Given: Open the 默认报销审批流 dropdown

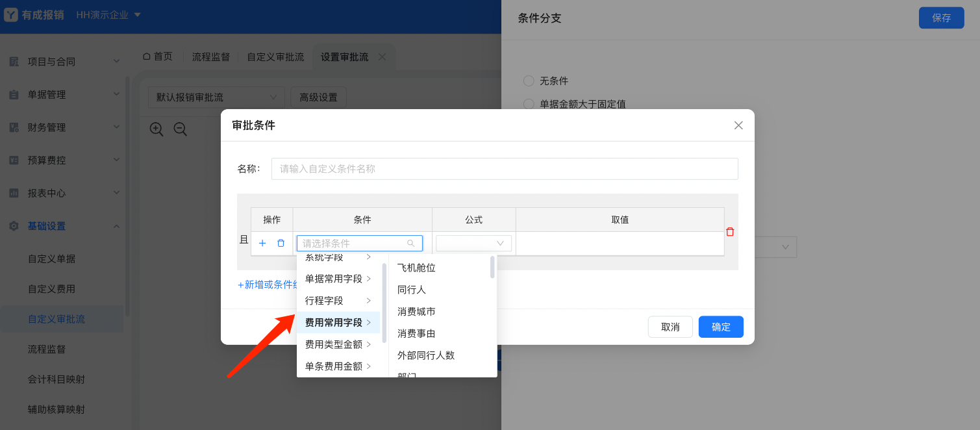Looking at the screenshot, I should [216, 97].
